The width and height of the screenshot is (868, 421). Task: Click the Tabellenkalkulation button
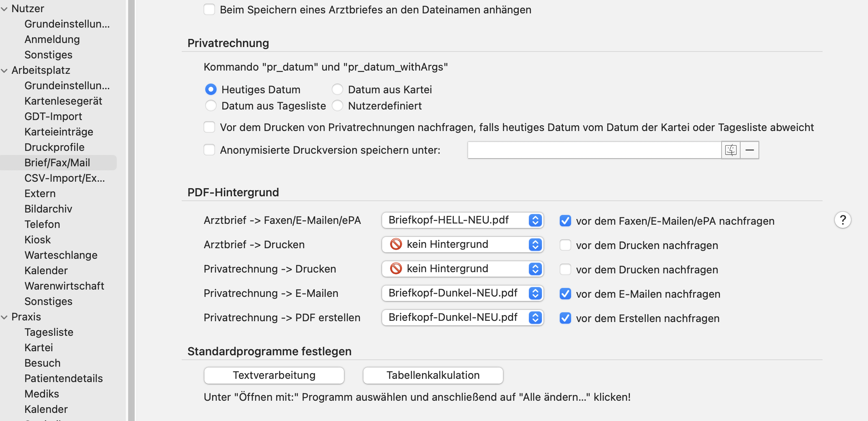click(x=433, y=375)
